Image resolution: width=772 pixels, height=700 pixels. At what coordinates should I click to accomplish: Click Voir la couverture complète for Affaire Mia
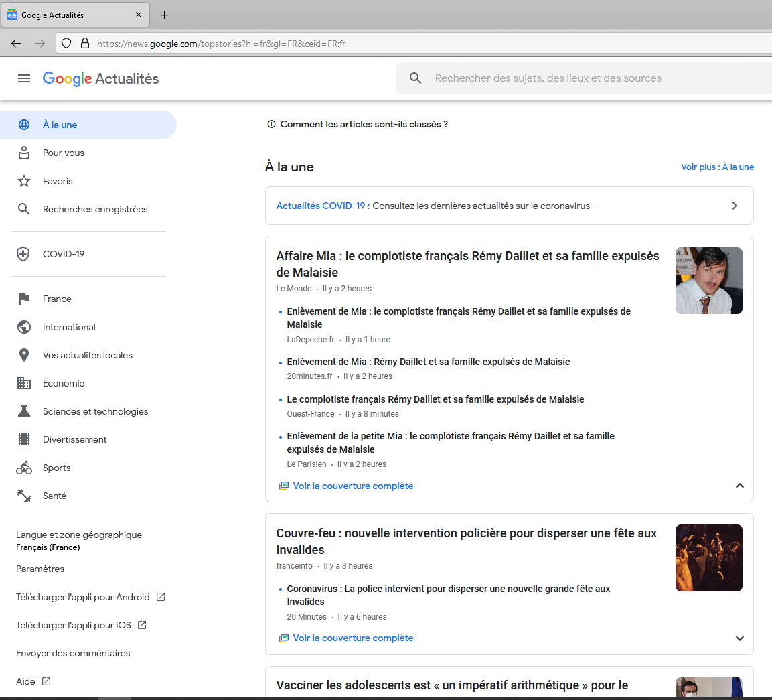[353, 486]
